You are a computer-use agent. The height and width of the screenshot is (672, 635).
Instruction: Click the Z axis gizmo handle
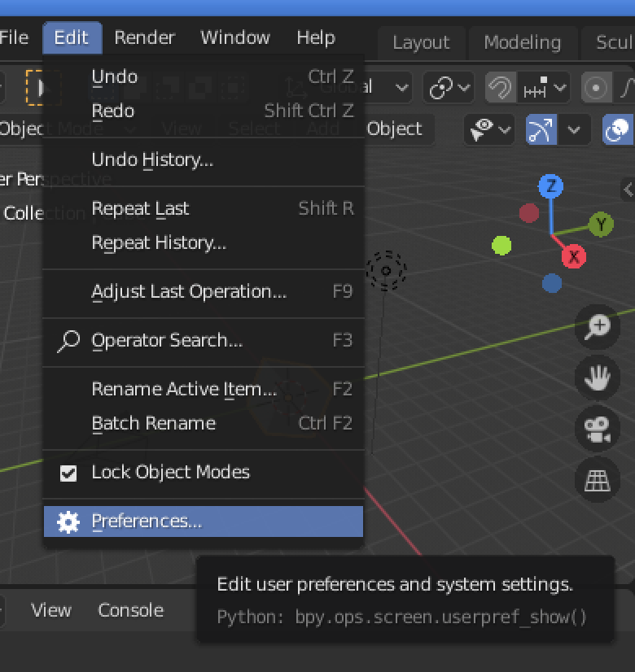tap(550, 186)
